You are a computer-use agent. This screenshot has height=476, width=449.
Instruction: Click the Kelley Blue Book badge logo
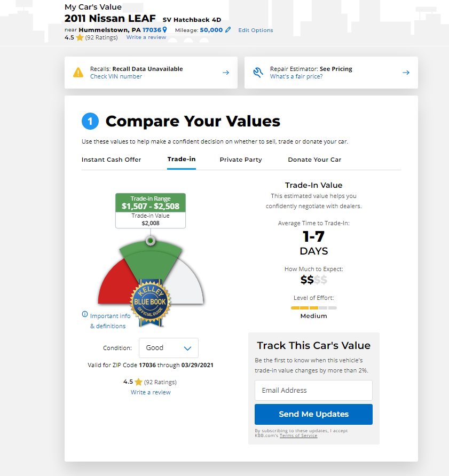tap(151, 303)
